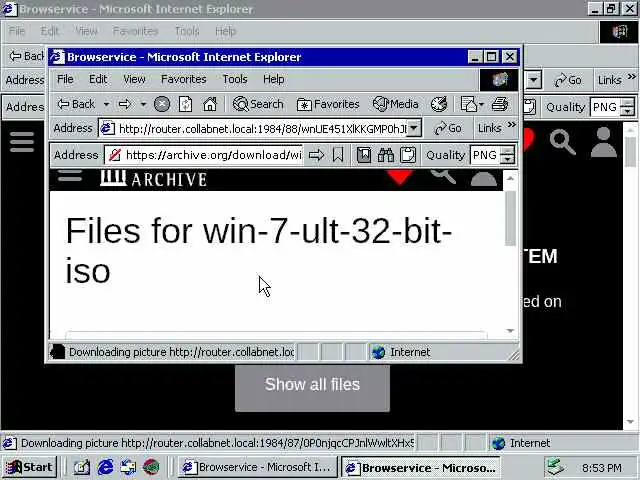Open the Search pane from the front toolbar
640x480 pixels.
(258, 104)
